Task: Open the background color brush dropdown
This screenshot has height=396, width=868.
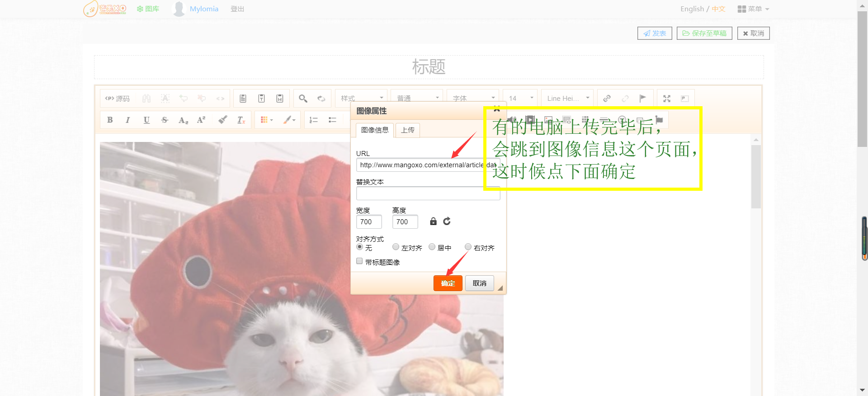Action: [289, 120]
